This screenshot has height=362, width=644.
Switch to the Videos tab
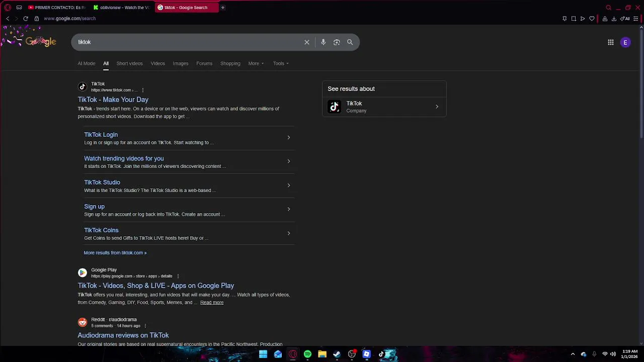click(157, 63)
